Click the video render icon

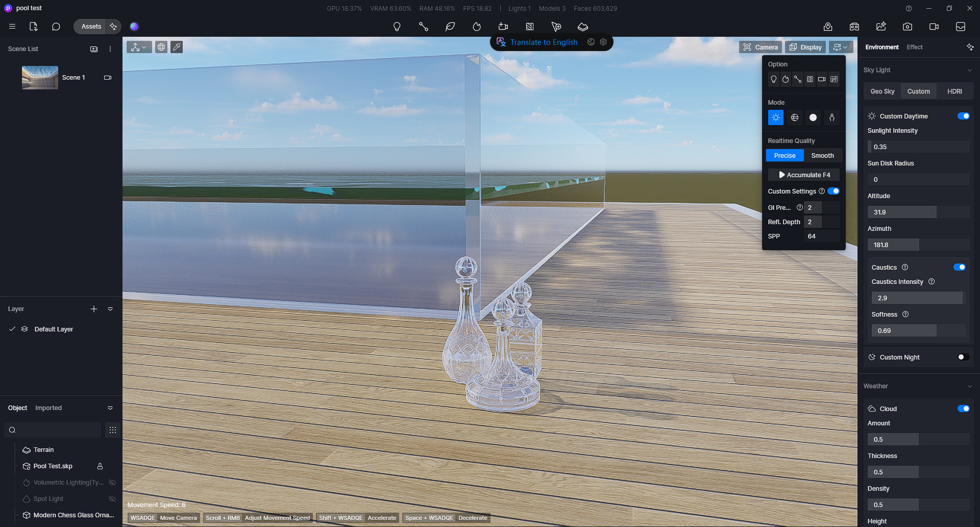click(x=934, y=27)
